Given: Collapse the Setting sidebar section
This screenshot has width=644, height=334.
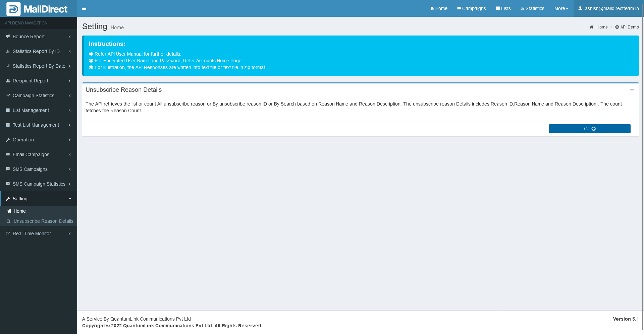Looking at the screenshot, I should (x=39, y=199).
